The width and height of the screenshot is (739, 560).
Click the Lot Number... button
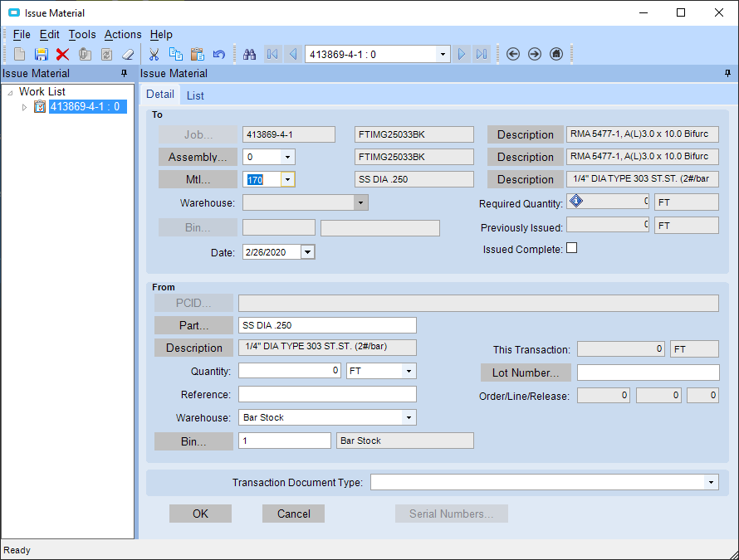[526, 373]
